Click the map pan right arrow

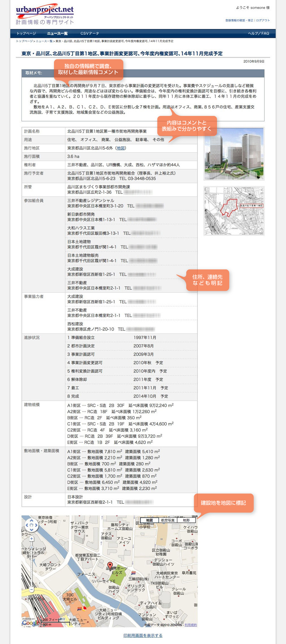(36, 525)
